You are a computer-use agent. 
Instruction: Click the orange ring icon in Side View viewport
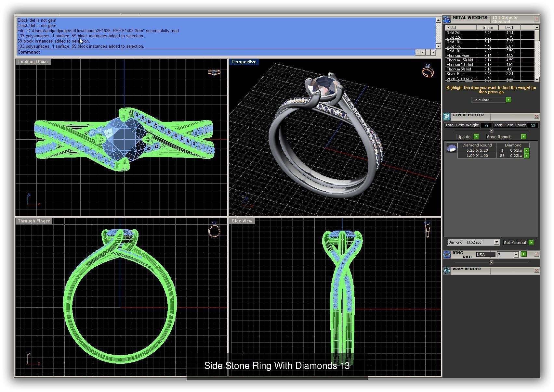(428, 229)
